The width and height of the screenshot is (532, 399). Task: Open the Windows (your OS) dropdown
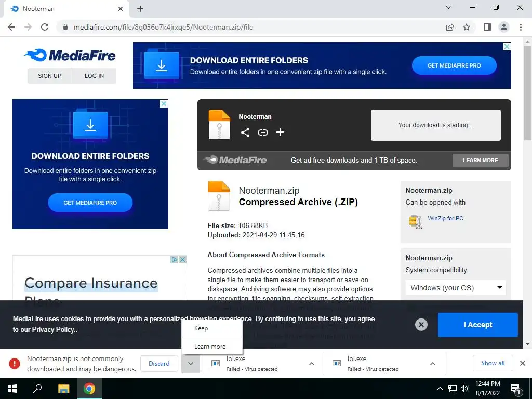(x=456, y=288)
